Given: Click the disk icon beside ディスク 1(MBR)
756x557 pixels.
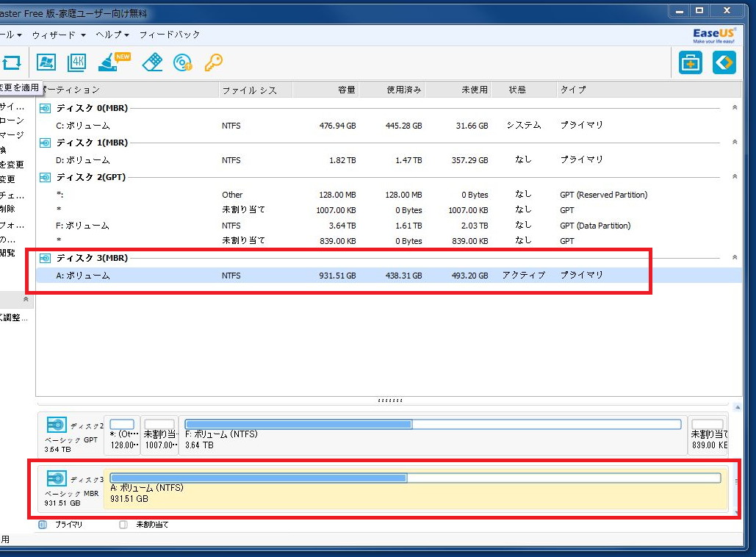Looking at the screenshot, I should click(45, 143).
